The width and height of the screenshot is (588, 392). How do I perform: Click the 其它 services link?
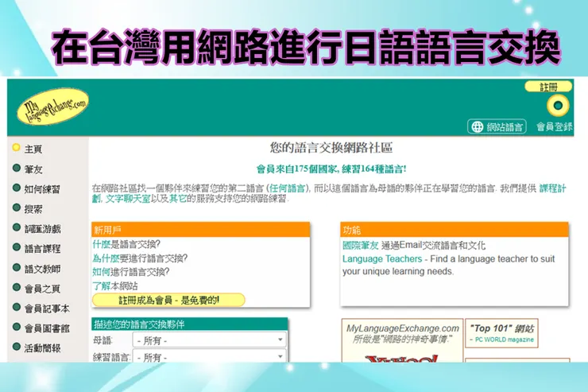point(177,199)
